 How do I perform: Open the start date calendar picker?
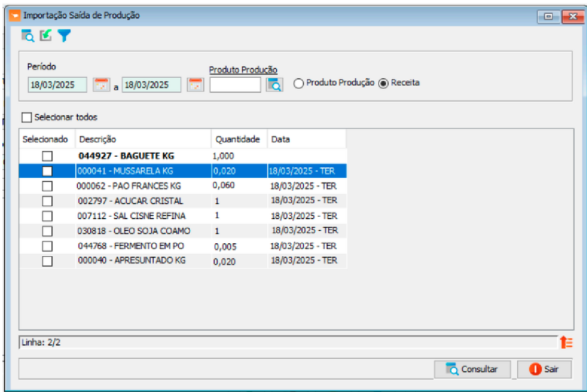(x=101, y=85)
